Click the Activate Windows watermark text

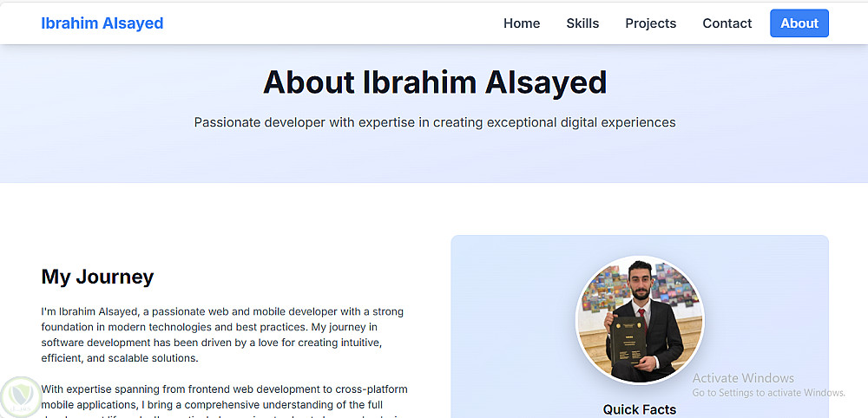point(743,378)
